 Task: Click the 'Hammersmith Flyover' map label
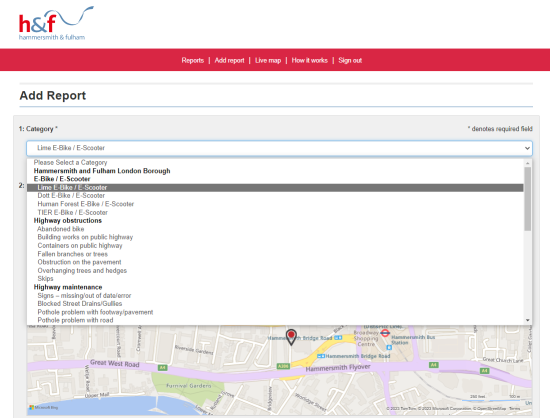tap(338, 368)
